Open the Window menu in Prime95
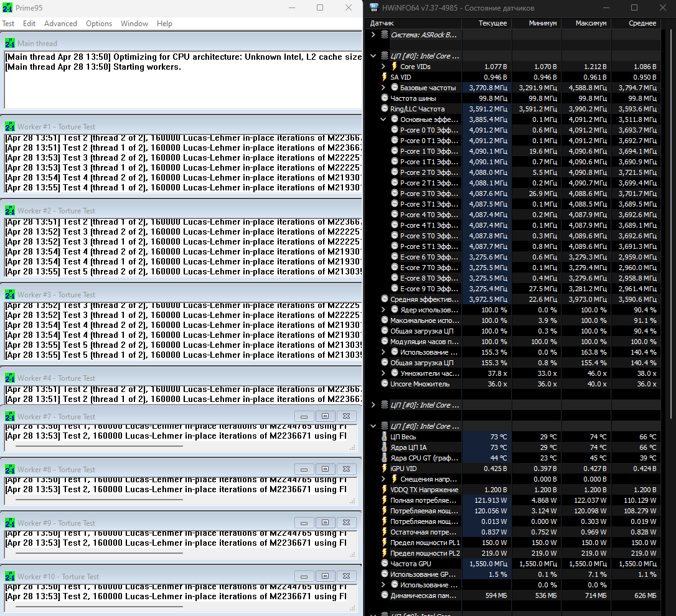 134,24
